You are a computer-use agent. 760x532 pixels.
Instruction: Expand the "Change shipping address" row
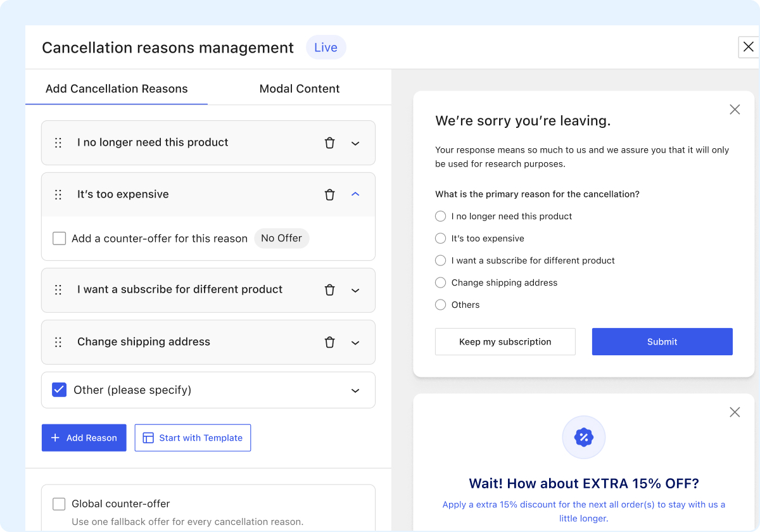coord(355,343)
